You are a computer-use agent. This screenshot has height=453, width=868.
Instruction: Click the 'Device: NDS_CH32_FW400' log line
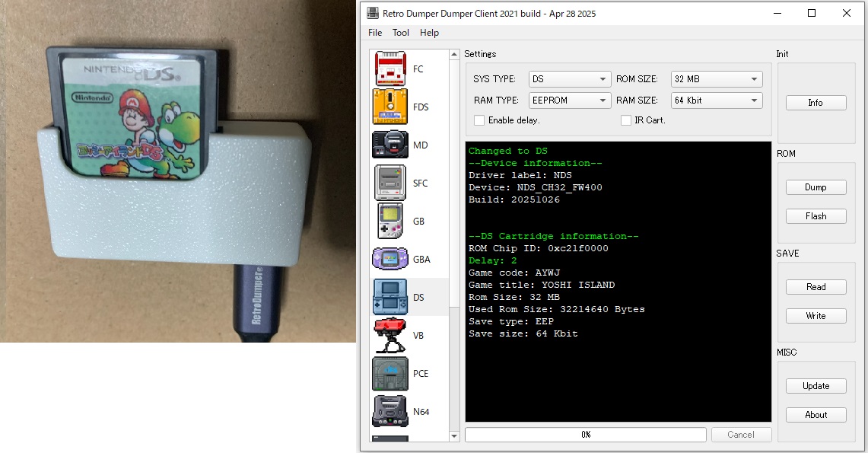[x=536, y=187]
